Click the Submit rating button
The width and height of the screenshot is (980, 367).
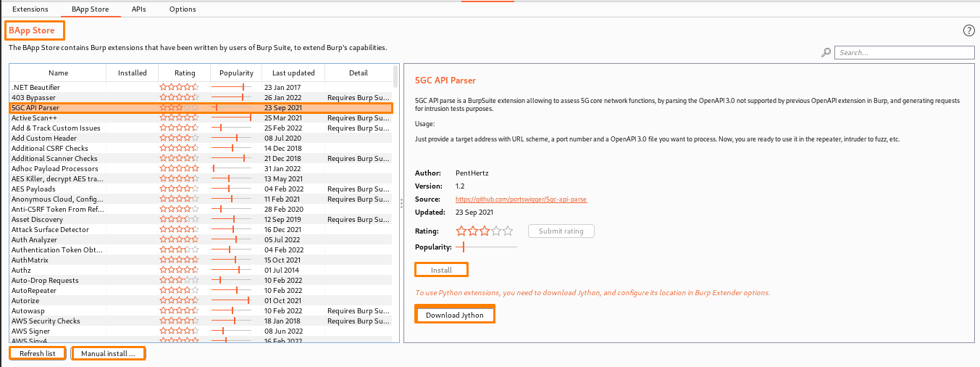tap(561, 231)
